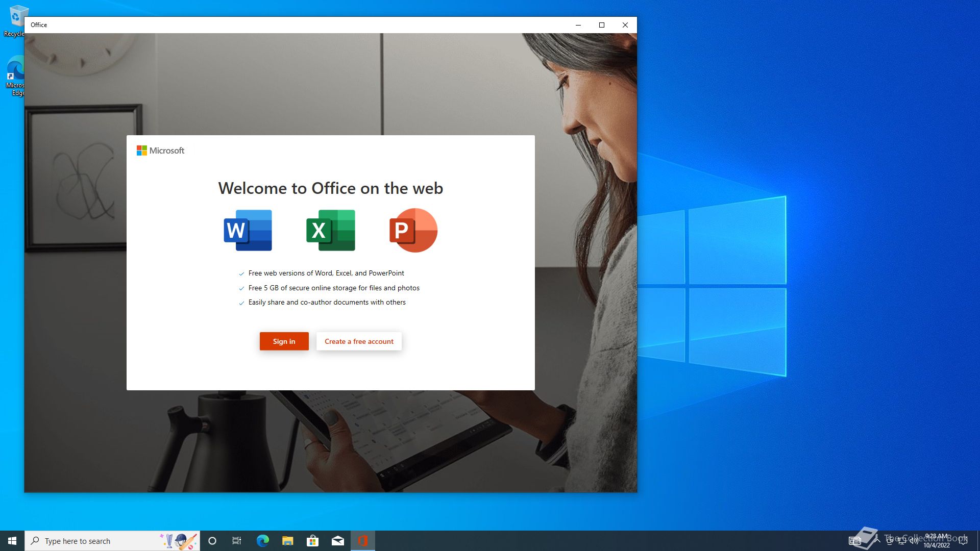Screen dimensions: 980x551
Task: Focus the Type here to search box
Action: pyautogui.click(x=112, y=541)
